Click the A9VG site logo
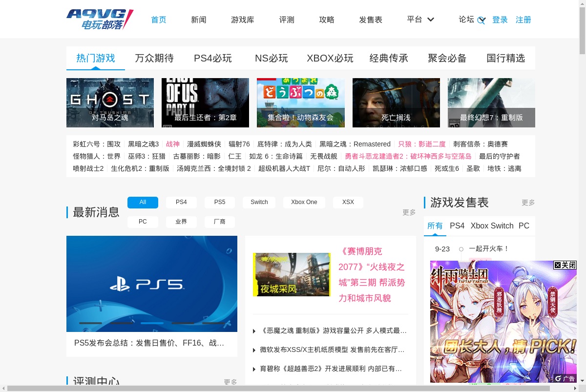The width and height of the screenshot is (586, 392). (x=100, y=20)
